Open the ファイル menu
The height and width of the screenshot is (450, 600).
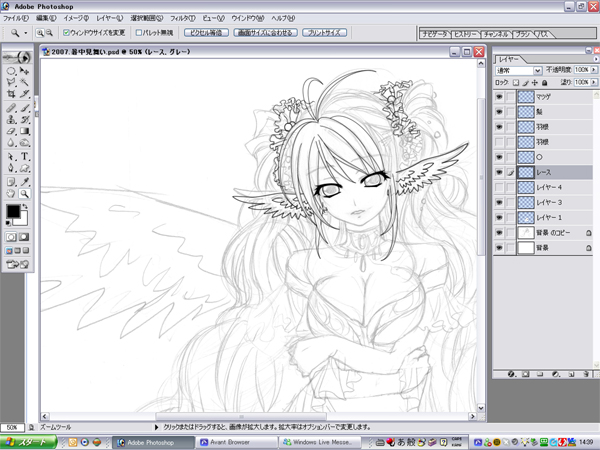(16, 18)
